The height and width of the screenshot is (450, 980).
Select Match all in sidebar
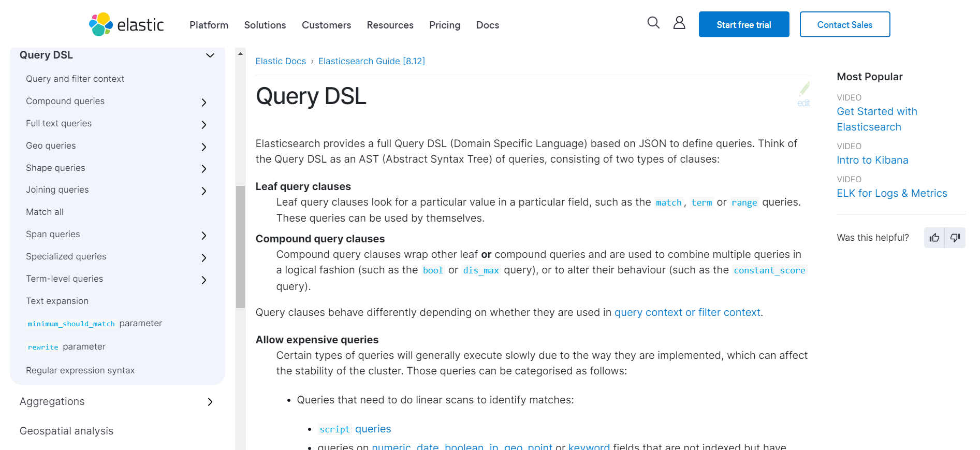click(x=45, y=212)
